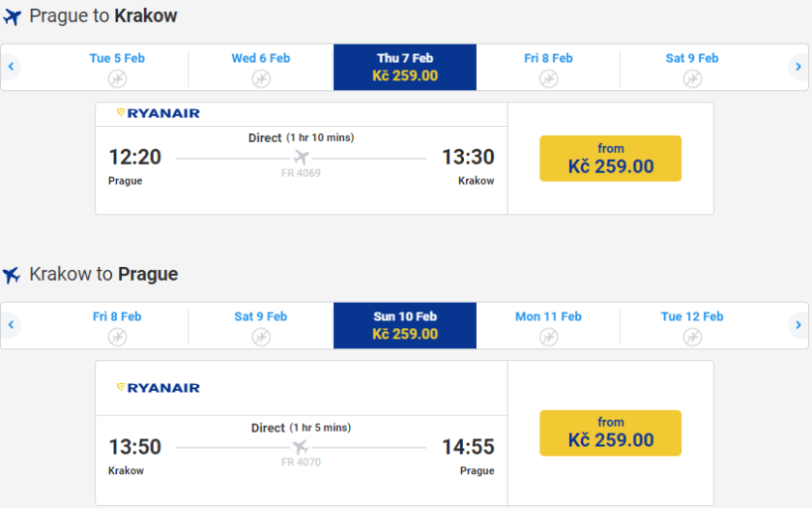Viewport: 812px width, 508px height.
Task: Choose the Kč 259.00 fare for the 12:20 flight
Action: (610, 158)
